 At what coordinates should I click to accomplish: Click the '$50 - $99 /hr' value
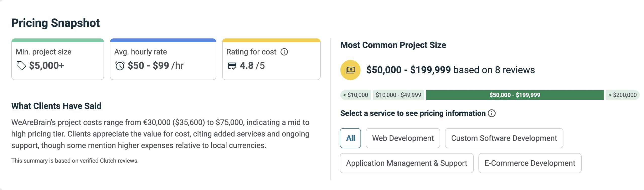click(x=155, y=66)
